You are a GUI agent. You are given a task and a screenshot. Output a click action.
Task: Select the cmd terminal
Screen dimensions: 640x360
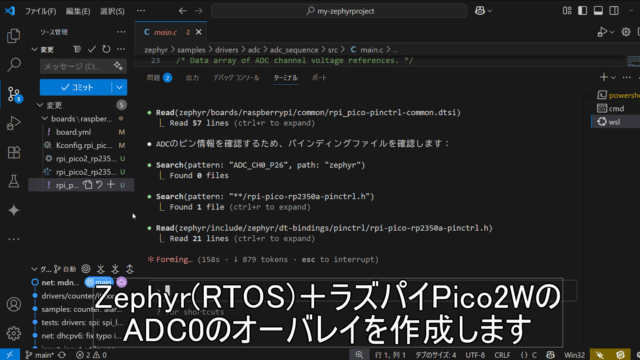click(616, 109)
